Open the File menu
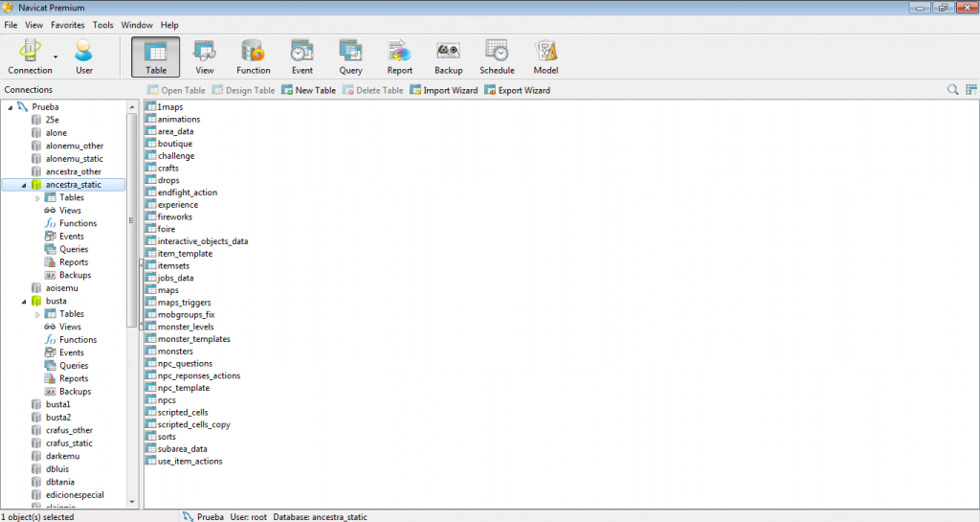This screenshot has width=980, height=522. pyautogui.click(x=11, y=25)
